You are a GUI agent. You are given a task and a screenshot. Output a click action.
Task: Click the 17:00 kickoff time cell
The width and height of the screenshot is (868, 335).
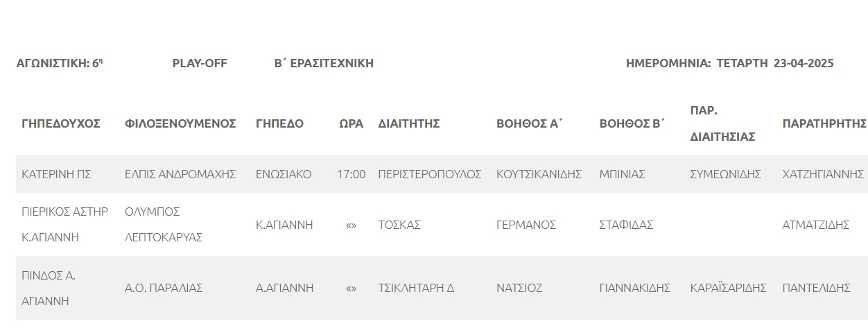(351, 174)
